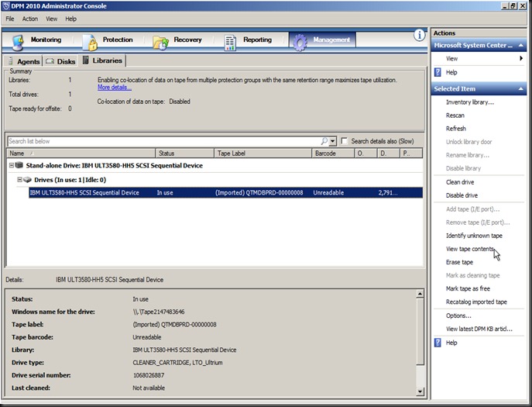Open the Recovery folder icon
532x407 pixels.
[160, 41]
